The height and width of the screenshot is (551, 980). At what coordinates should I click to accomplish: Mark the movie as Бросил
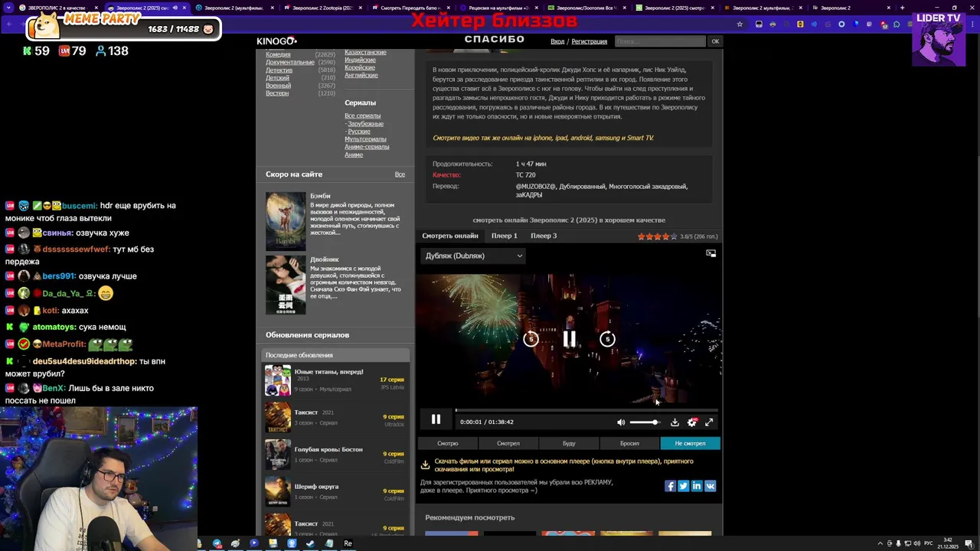[x=629, y=443]
